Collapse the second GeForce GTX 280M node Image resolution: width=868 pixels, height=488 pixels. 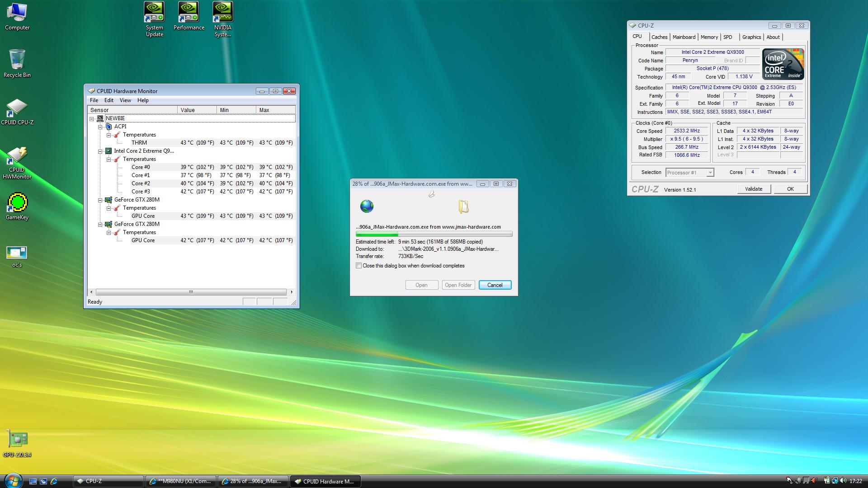pyautogui.click(x=100, y=225)
